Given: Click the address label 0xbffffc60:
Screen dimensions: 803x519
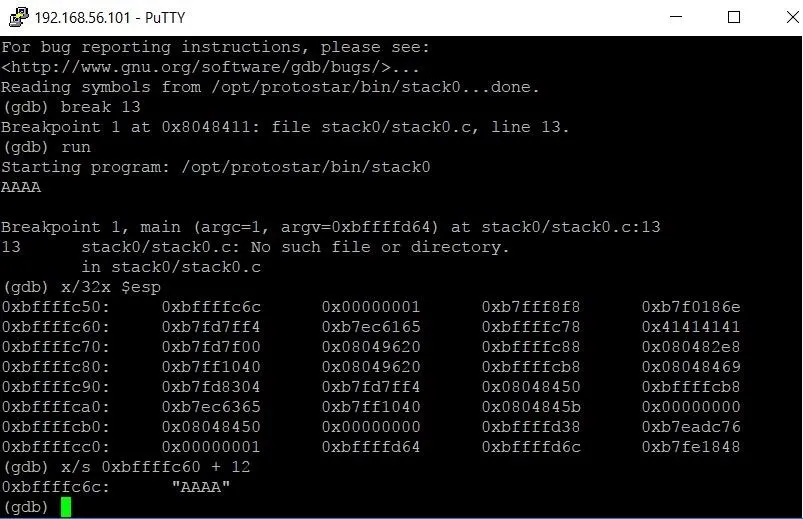Looking at the screenshot, I should tap(55, 327).
